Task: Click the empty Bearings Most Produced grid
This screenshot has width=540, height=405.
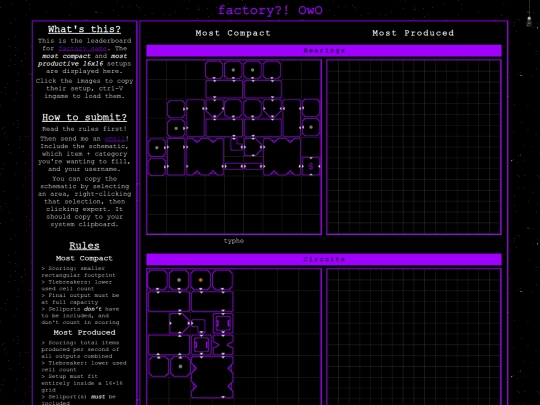Action: coord(414,147)
